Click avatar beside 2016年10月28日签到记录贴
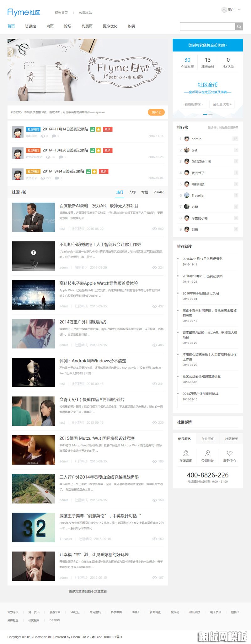This screenshot has width=251, height=644. 18,153
